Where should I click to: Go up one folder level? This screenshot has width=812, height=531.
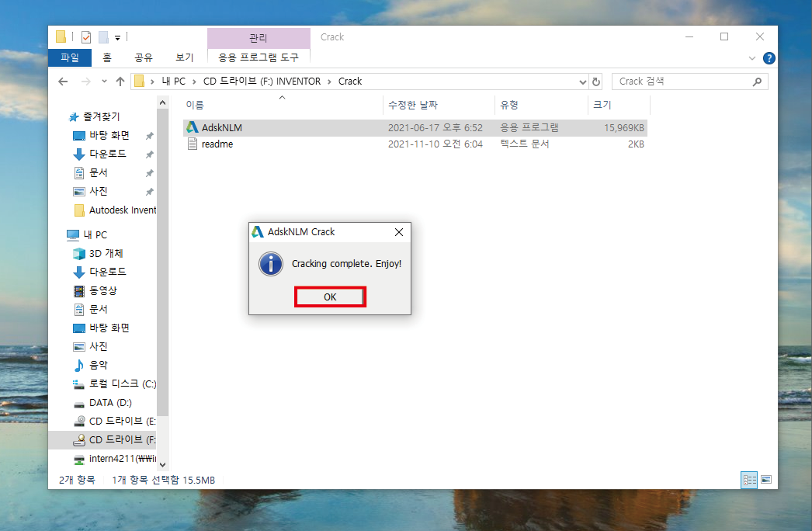point(120,82)
